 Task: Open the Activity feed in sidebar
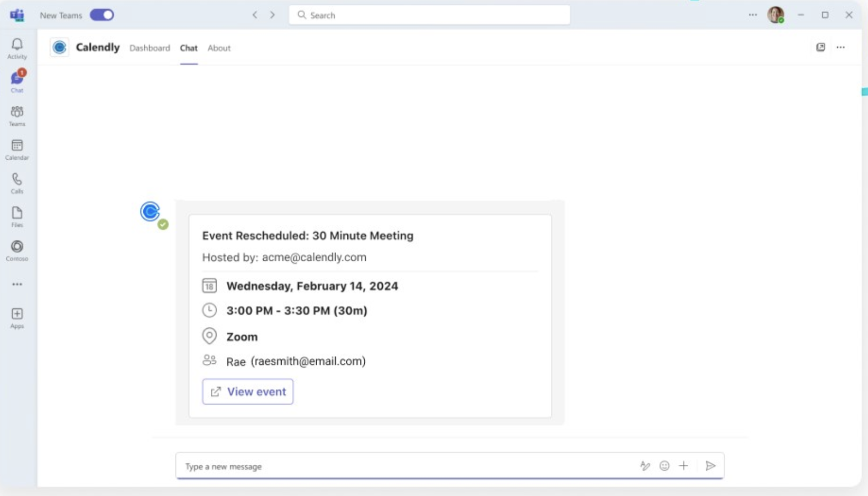tap(17, 49)
